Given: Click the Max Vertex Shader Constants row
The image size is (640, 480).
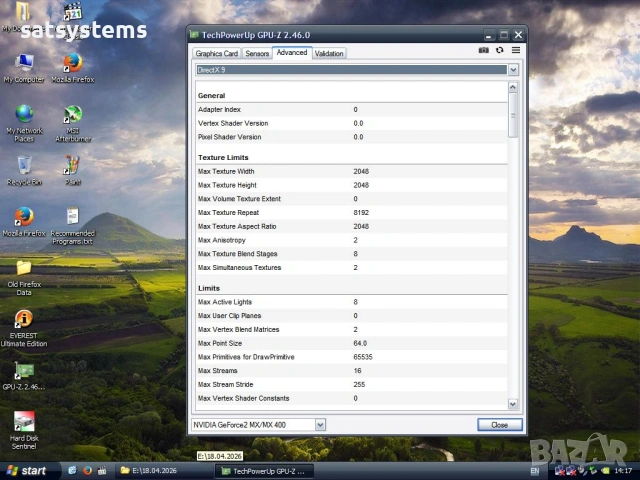Looking at the screenshot, I should click(x=351, y=398).
